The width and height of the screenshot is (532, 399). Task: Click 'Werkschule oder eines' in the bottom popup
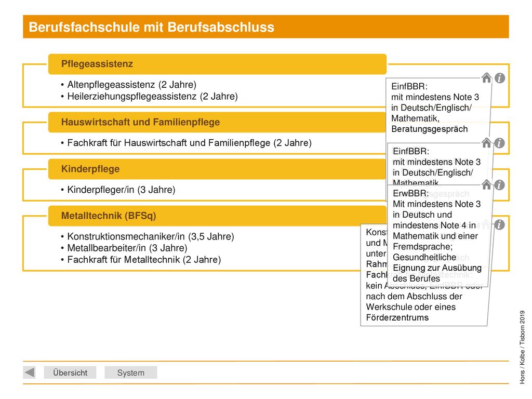pyautogui.click(x=411, y=307)
